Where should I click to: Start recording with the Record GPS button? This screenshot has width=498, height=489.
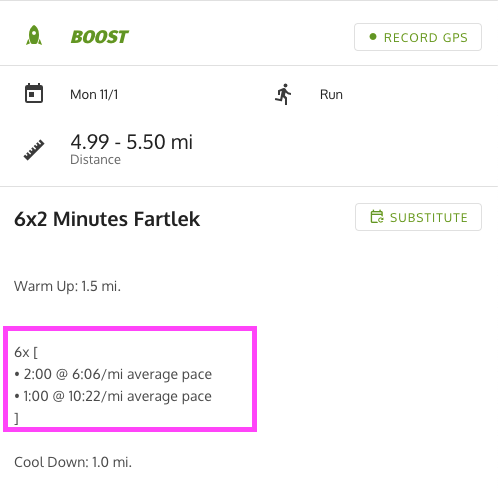click(418, 37)
